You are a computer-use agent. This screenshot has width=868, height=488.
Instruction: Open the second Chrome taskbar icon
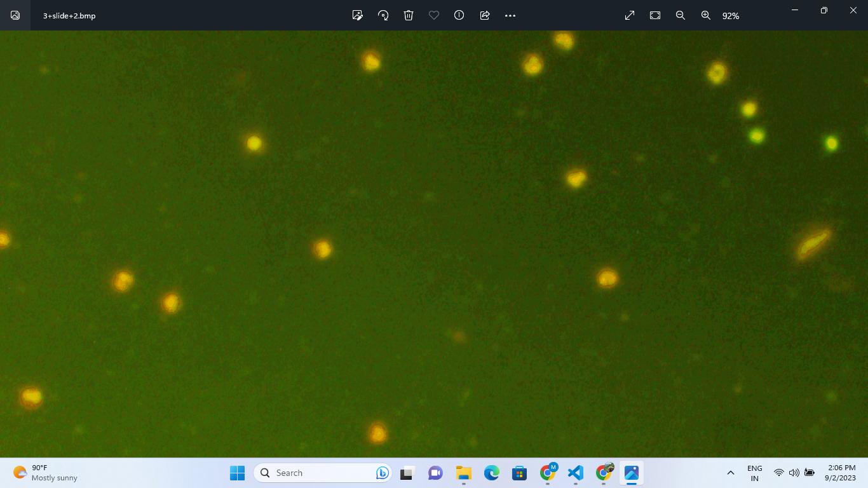click(604, 473)
